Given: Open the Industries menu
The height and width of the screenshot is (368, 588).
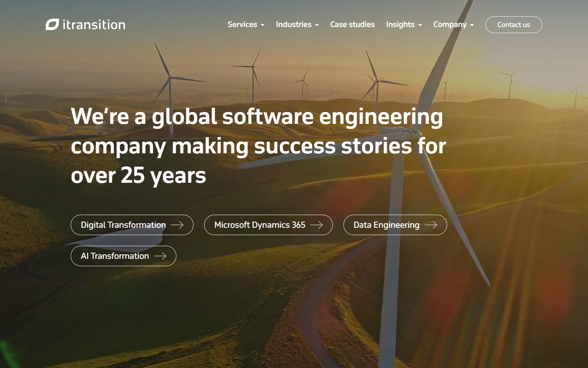Looking at the screenshot, I should 294,25.
